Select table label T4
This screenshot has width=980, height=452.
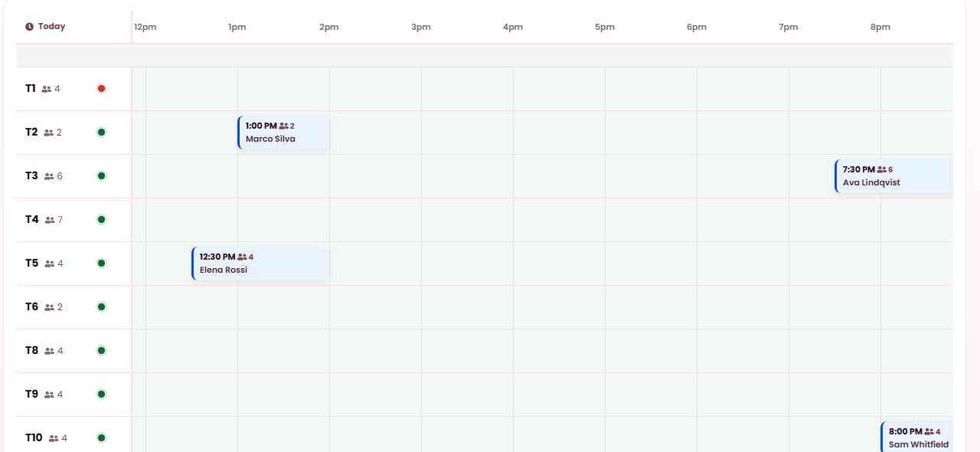(x=31, y=219)
